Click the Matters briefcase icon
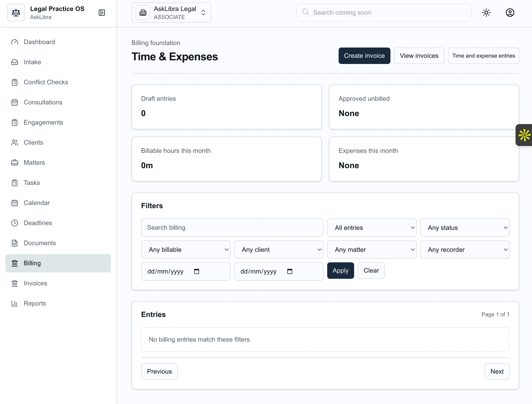The image size is (532, 404). point(15,163)
